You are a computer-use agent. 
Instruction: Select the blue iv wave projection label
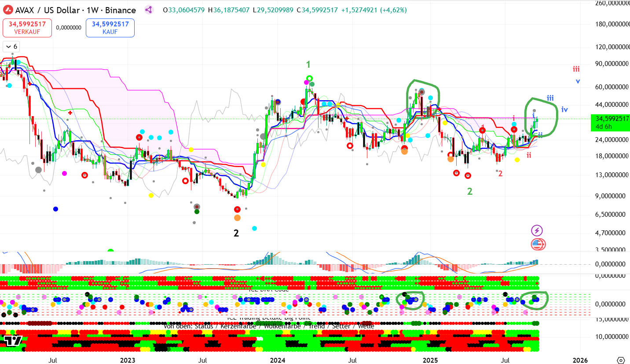coord(564,109)
